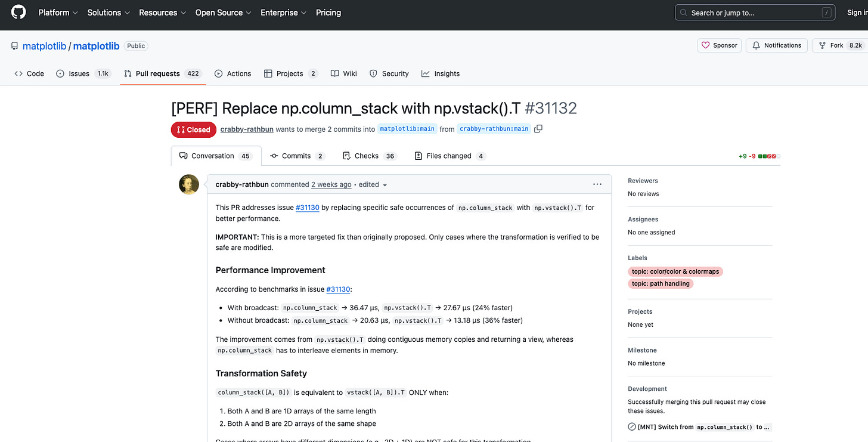Click the slash shortcut key icon in search
Image resolution: width=868 pixels, height=442 pixels.
click(826, 13)
